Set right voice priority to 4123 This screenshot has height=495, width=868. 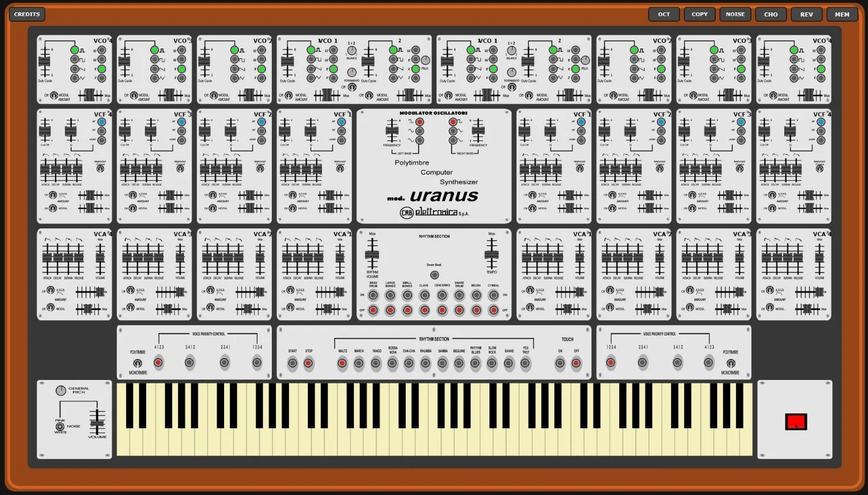(x=709, y=363)
